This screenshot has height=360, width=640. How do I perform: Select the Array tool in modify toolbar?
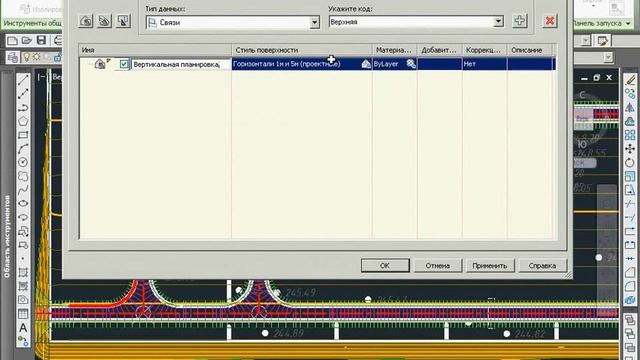point(630,135)
